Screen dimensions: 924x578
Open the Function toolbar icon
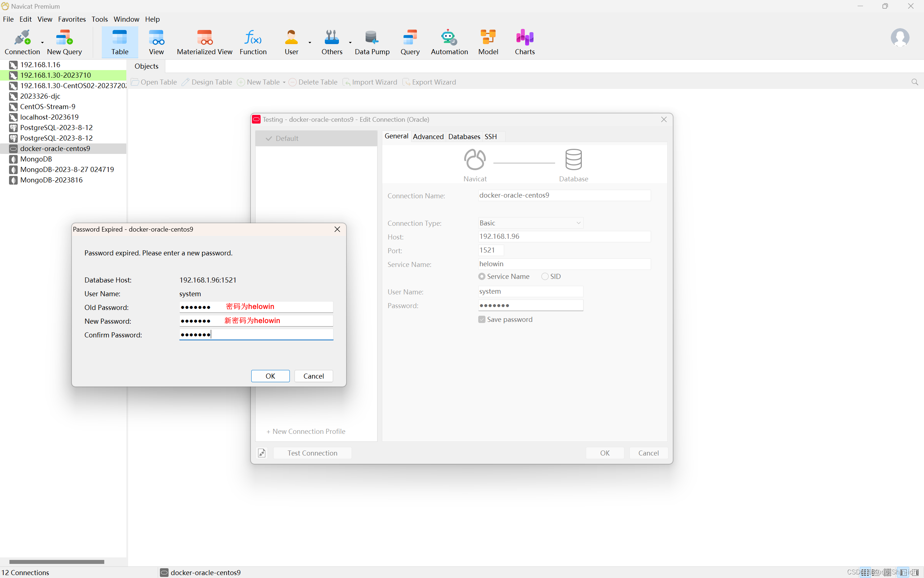pos(253,42)
